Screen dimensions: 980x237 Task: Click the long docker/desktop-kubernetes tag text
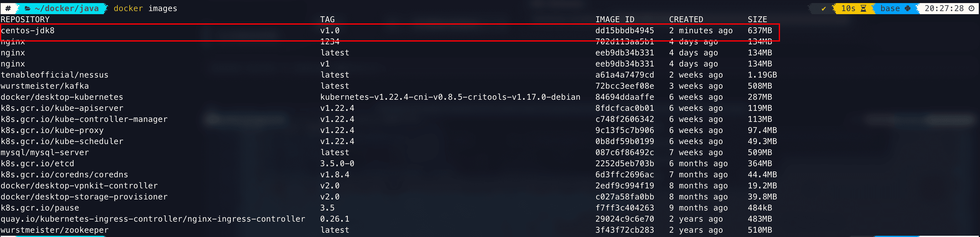pyautogui.click(x=450, y=97)
